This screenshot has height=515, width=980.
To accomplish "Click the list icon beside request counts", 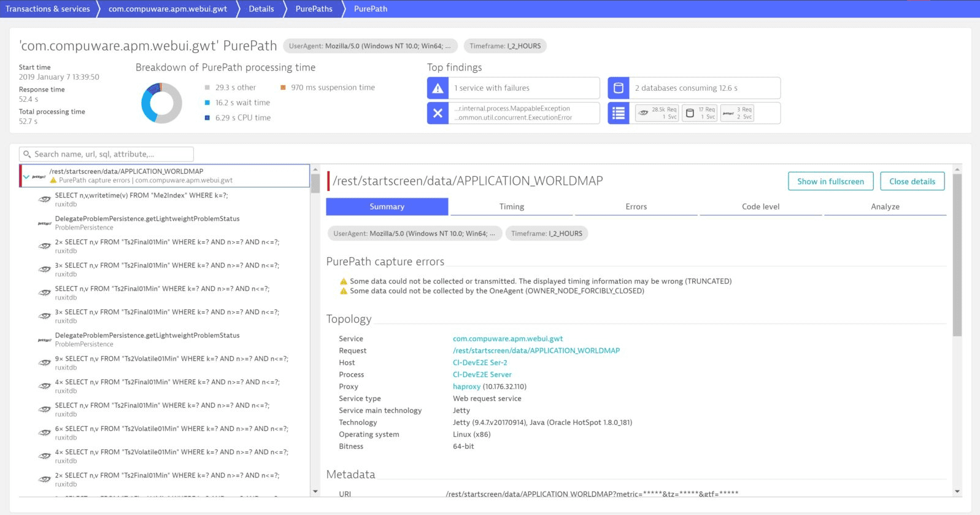I will tap(619, 113).
